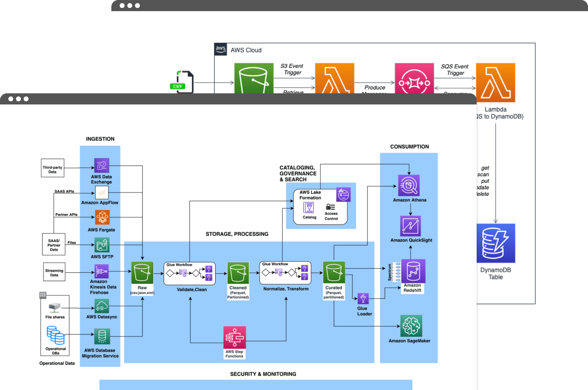This screenshot has height=390, width=588.
Task: Click the AWS Step Functions icon
Action: pyautogui.click(x=235, y=337)
